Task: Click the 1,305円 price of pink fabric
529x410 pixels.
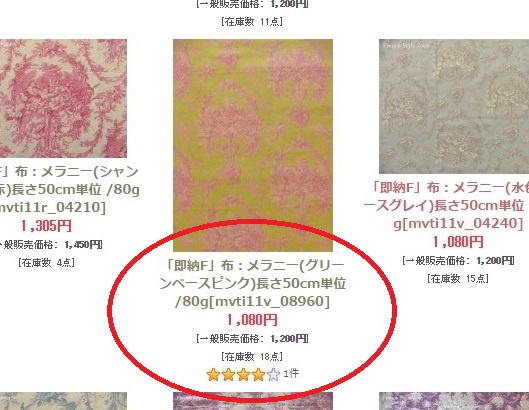Action: [x=47, y=226]
